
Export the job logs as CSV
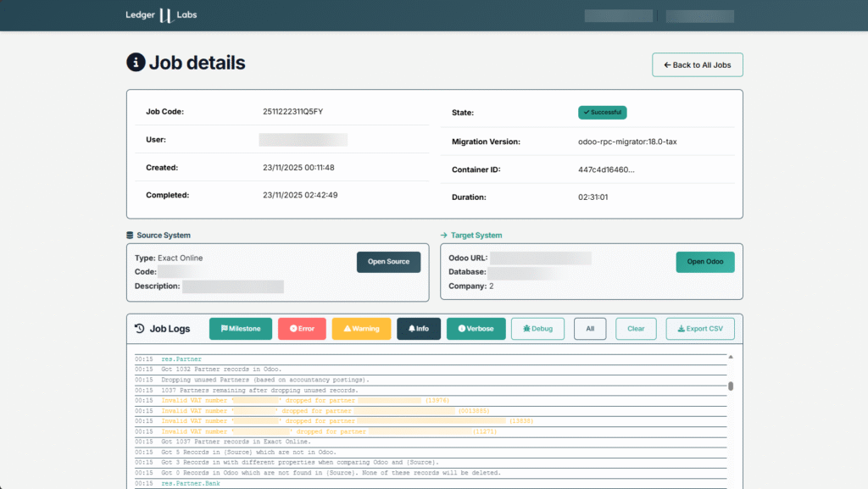[700, 329]
